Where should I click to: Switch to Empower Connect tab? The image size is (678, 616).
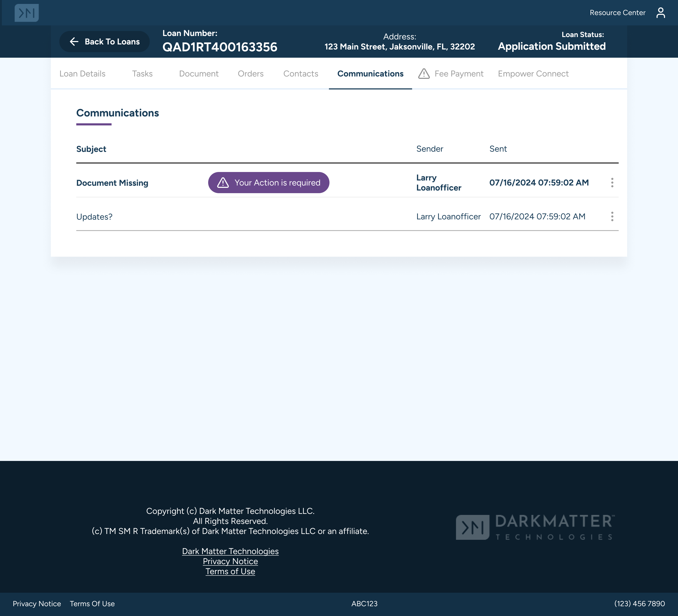coord(533,74)
